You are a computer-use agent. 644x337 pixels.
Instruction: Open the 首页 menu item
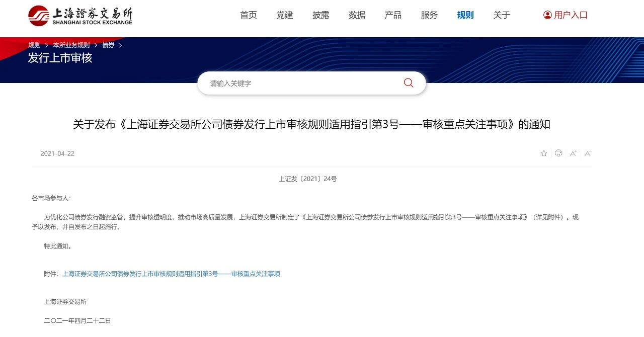pyautogui.click(x=249, y=15)
